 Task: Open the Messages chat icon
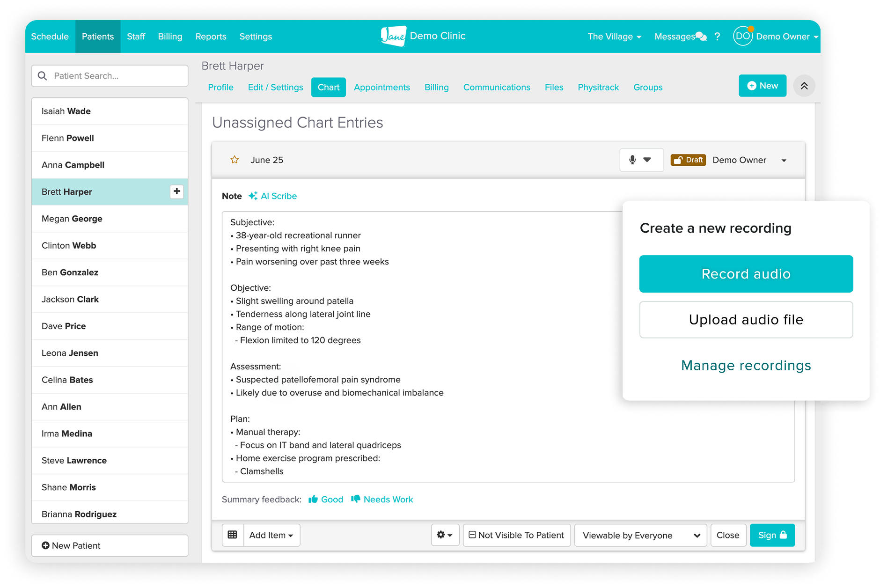click(701, 37)
